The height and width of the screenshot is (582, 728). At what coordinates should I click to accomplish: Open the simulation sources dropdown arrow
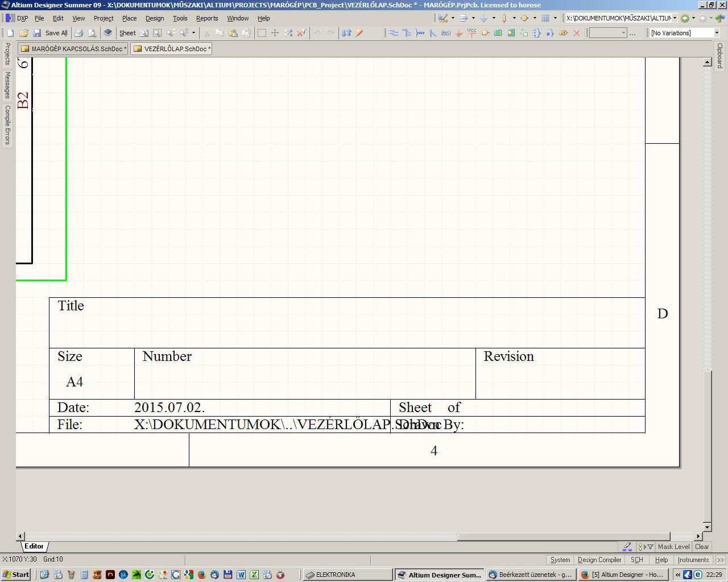[535, 18]
